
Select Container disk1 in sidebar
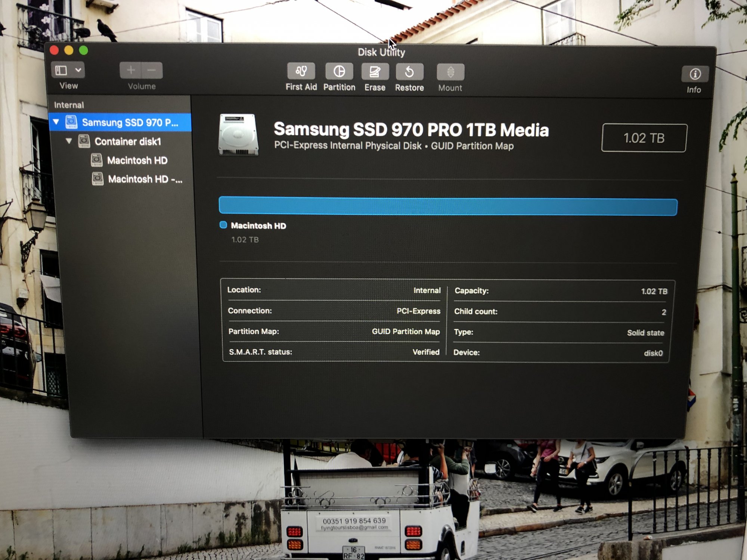tap(127, 141)
